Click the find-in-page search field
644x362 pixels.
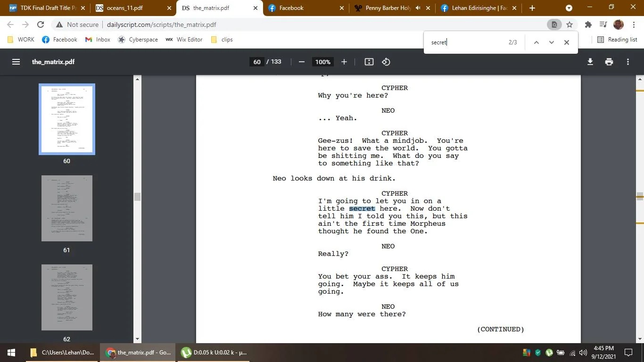[467, 42]
